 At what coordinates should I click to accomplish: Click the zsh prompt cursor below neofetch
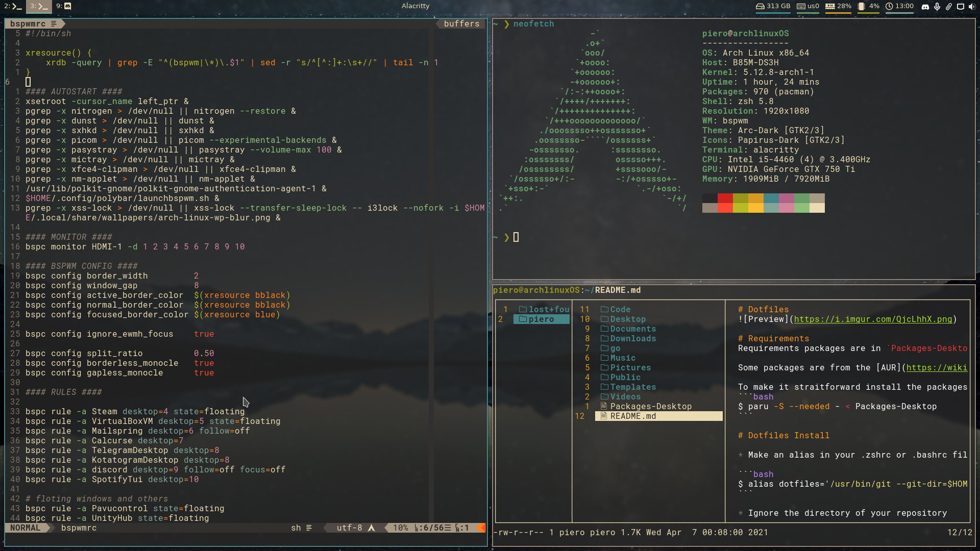pos(516,237)
